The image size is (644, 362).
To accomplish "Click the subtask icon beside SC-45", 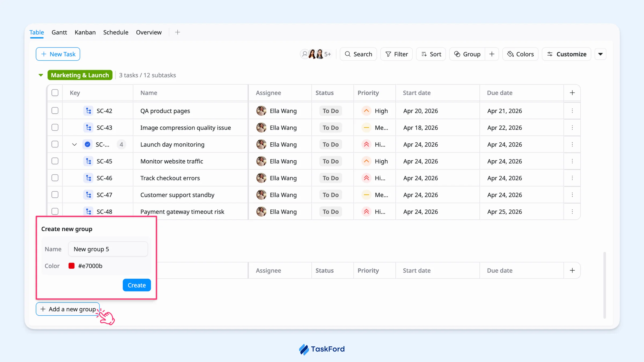I will 88,161.
